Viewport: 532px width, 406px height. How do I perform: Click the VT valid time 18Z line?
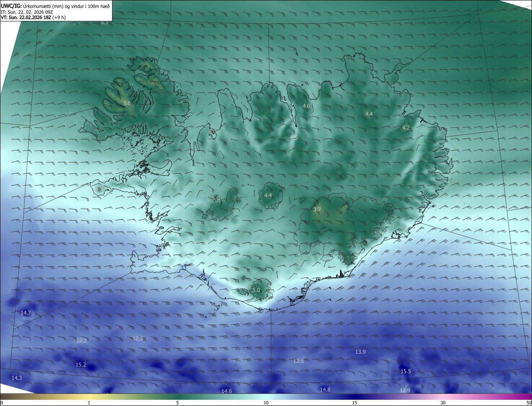[x=33, y=17]
